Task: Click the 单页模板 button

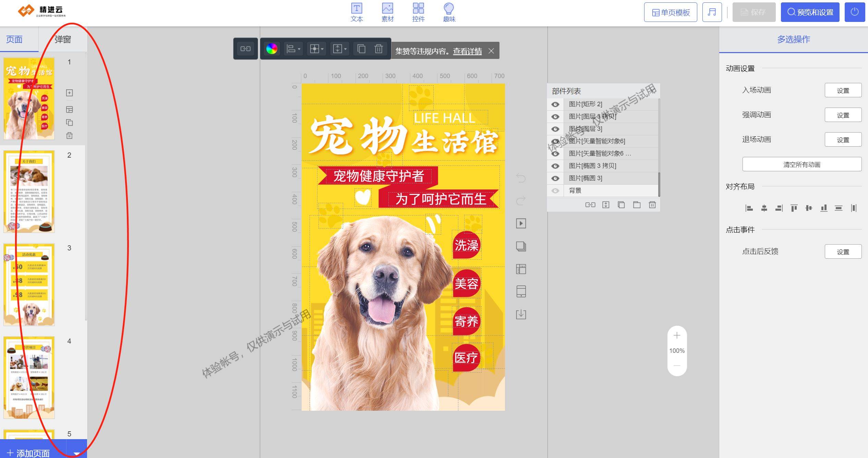Action: point(671,12)
